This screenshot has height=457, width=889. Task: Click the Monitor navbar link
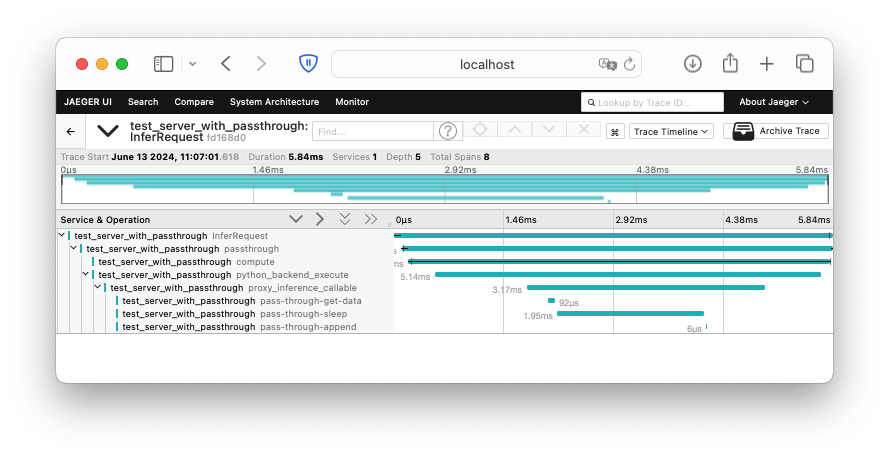tap(352, 102)
